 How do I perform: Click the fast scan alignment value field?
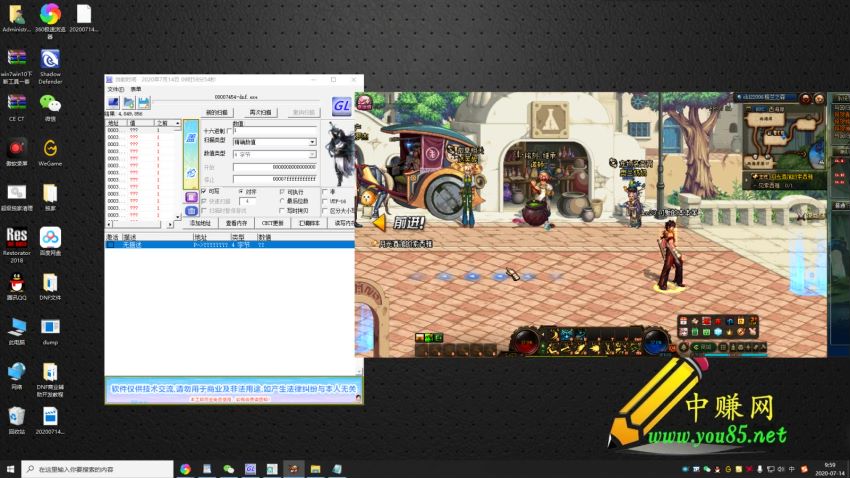point(247,201)
